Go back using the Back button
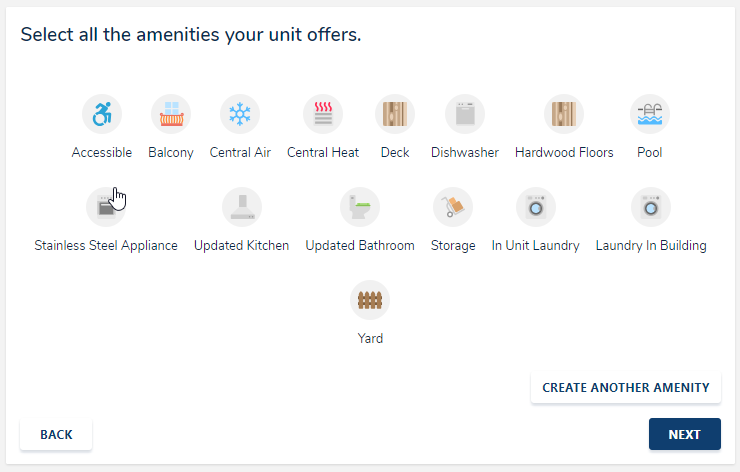The image size is (740, 472). (x=56, y=434)
